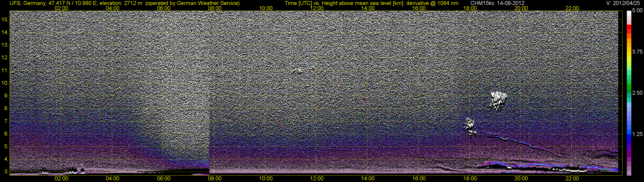Select the 8 km height axis label
644x182 pixels.
(x=6, y=109)
